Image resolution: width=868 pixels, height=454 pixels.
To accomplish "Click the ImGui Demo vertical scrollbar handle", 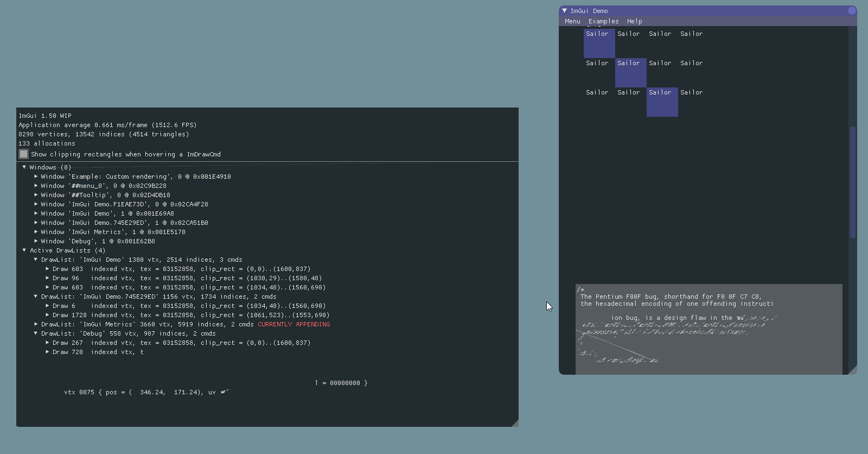I will click(853, 182).
